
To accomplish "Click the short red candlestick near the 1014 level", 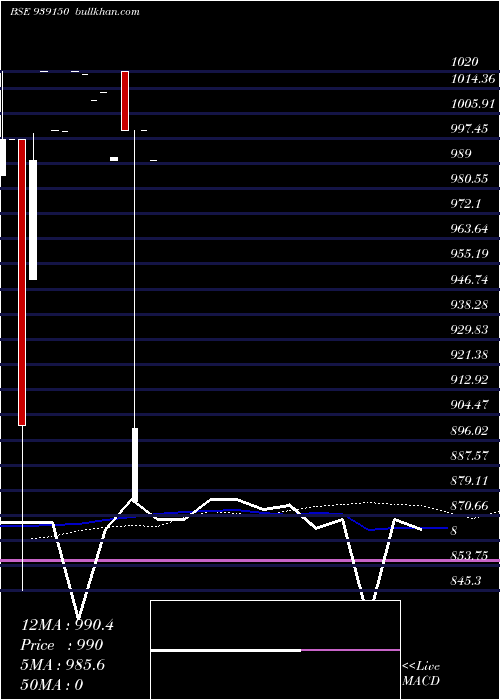I will click(x=125, y=101).
